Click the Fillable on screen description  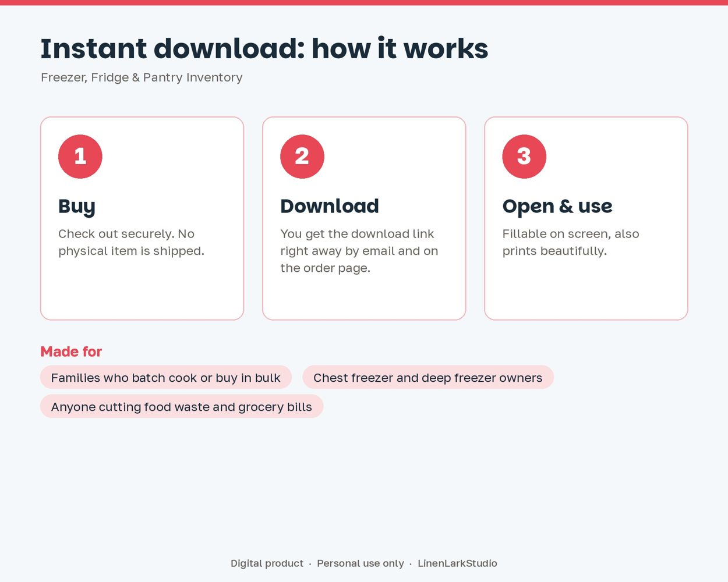[571, 242]
